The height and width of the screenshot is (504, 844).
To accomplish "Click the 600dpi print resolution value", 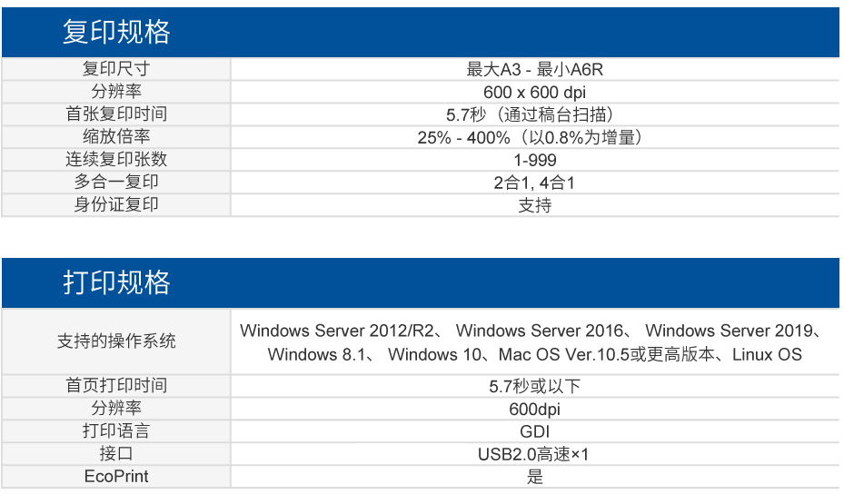I will click(x=534, y=409).
